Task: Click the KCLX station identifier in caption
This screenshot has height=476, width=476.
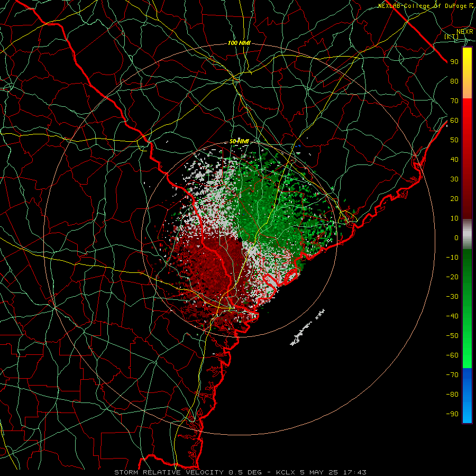Action: click(x=286, y=472)
